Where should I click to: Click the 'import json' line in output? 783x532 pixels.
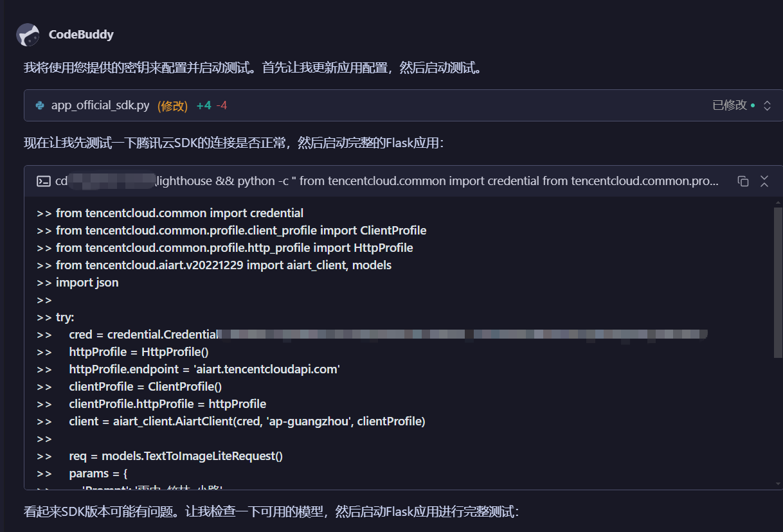(x=87, y=283)
